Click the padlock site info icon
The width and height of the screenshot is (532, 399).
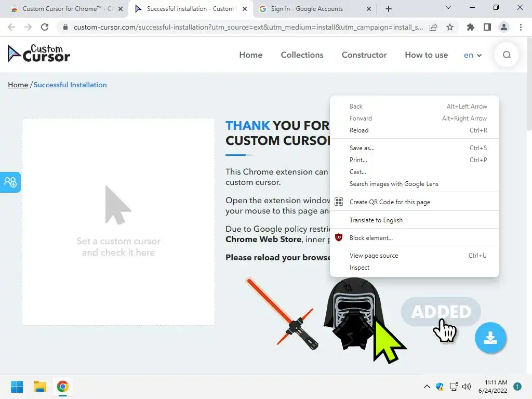65,27
